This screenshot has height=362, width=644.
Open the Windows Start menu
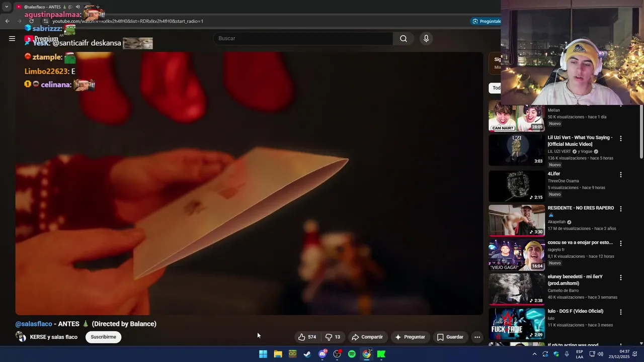pyautogui.click(x=263, y=354)
